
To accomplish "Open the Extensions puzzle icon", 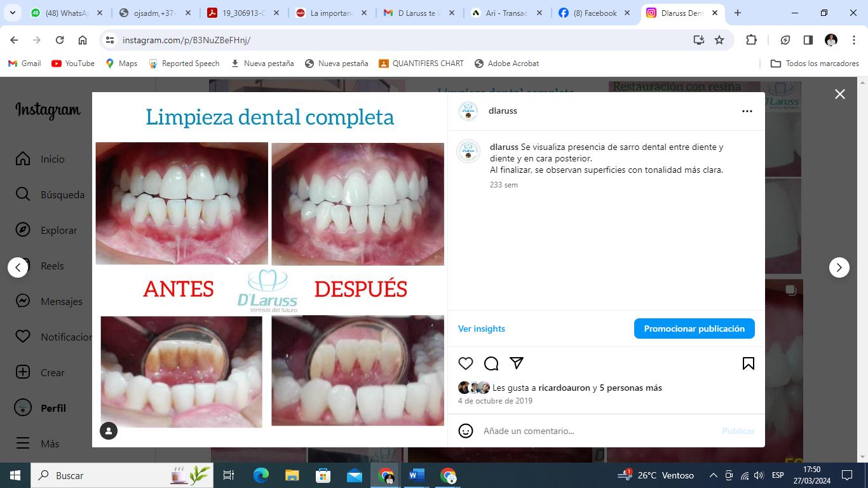I will 752,40.
